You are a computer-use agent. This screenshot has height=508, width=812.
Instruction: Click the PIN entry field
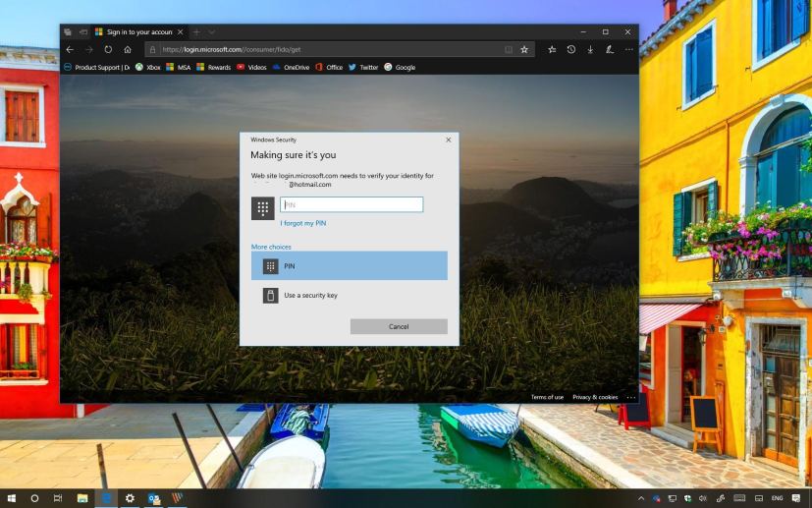(x=352, y=204)
